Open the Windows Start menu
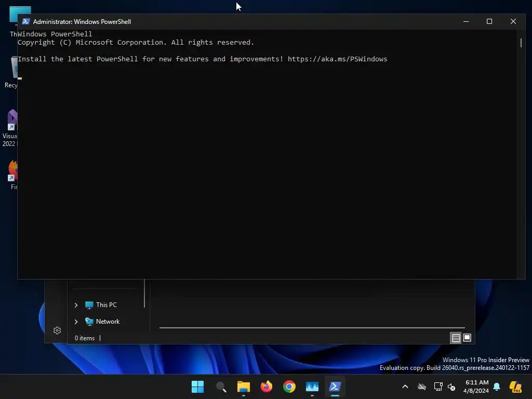Image resolution: width=532 pixels, height=399 pixels. coord(197,387)
